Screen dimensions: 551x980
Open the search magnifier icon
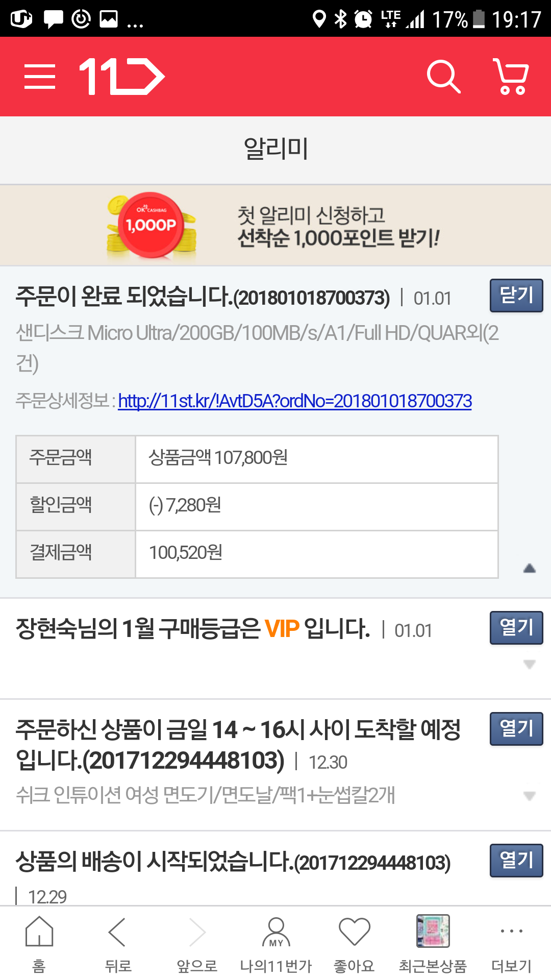444,77
